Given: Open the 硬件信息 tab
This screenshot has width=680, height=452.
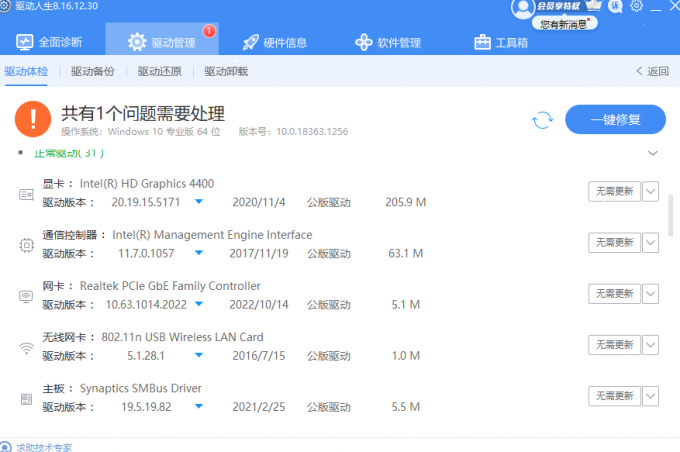Looking at the screenshot, I should [x=275, y=43].
